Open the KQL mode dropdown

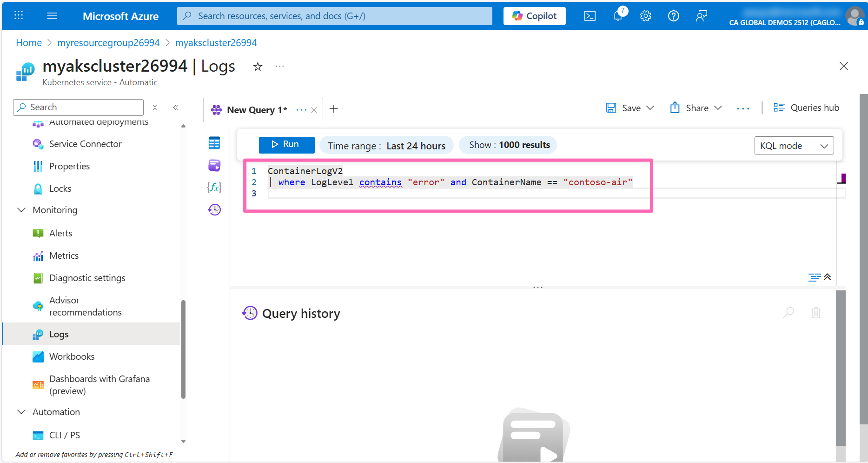click(794, 146)
